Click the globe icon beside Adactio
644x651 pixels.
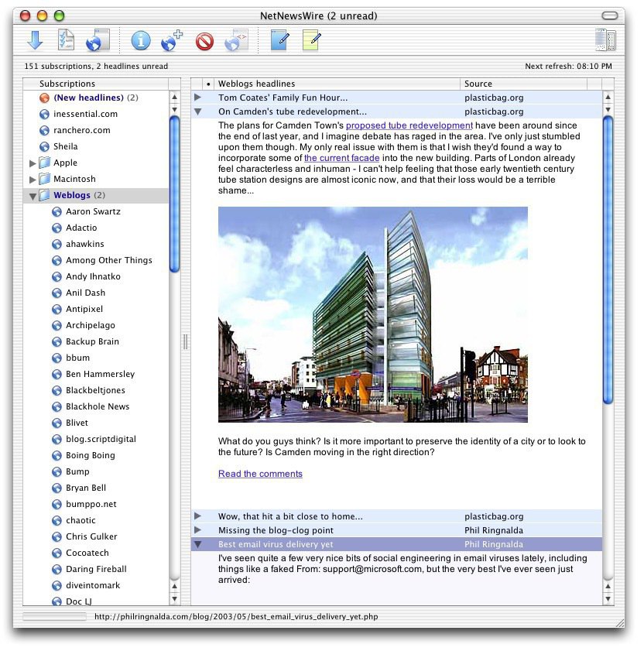tap(57, 228)
